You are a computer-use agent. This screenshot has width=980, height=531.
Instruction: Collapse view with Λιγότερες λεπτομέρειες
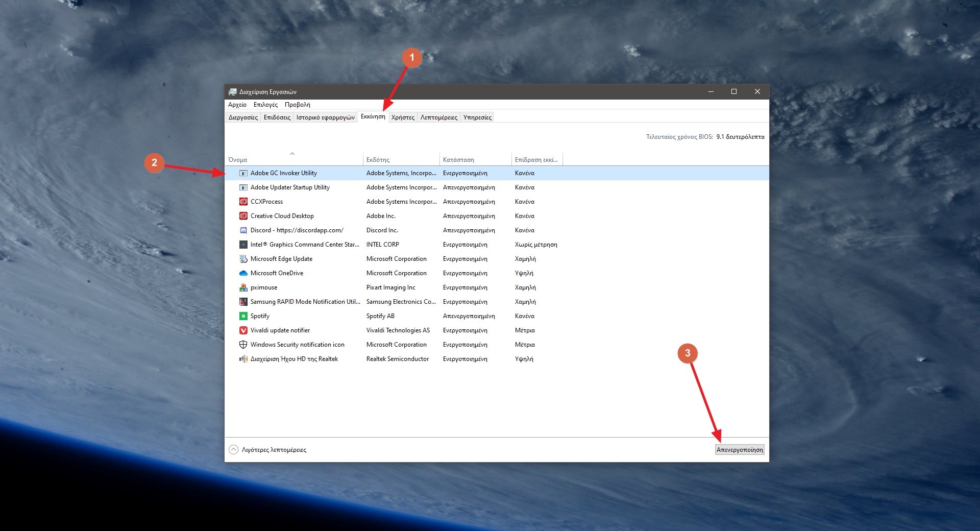pyautogui.click(x=268, y=450)
